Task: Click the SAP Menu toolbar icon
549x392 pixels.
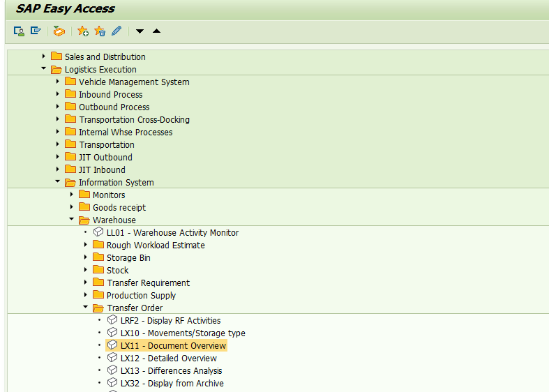Action: click(36, 31)
